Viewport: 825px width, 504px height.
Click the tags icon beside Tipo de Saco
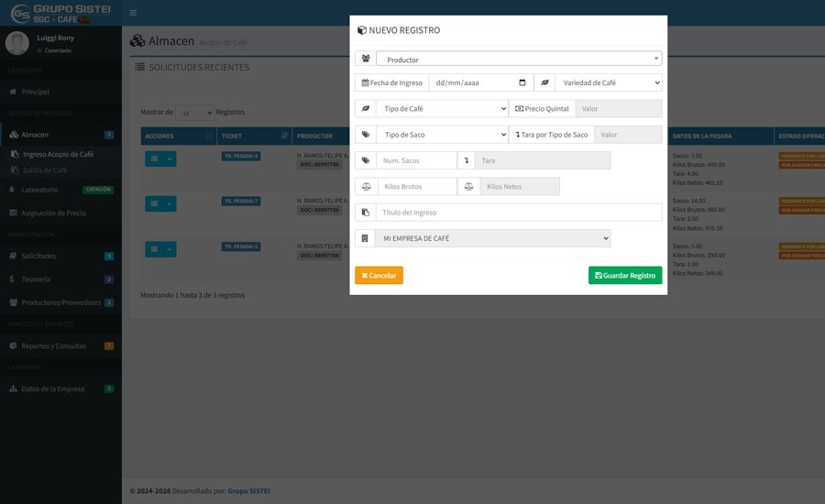[366, 135]
